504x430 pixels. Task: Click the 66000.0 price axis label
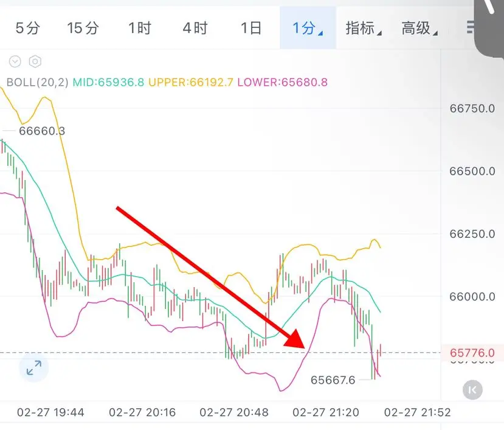point(472,296)
